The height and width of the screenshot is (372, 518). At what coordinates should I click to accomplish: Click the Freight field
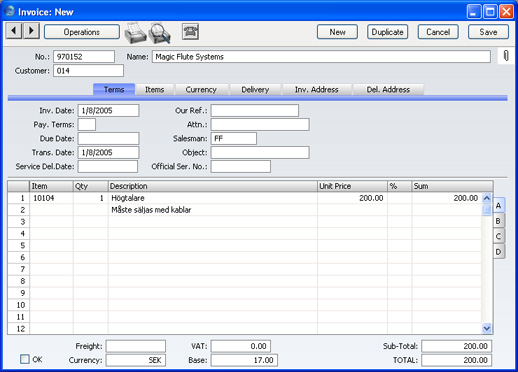(x=136, y=346)
